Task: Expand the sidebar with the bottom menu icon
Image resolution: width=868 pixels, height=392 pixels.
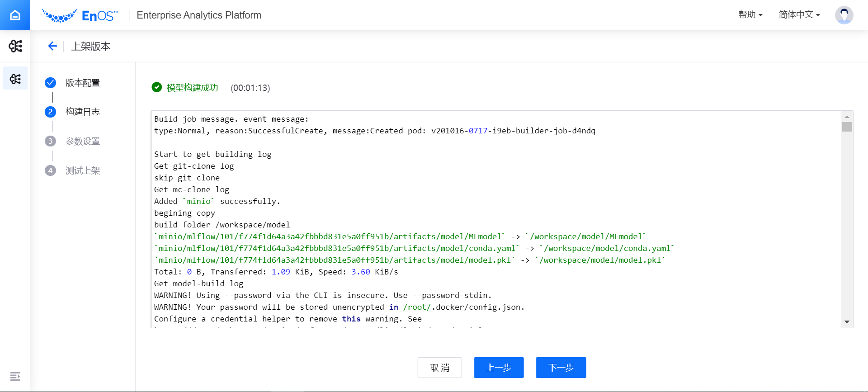Action: pyautogui.click(x=15, y=376)
